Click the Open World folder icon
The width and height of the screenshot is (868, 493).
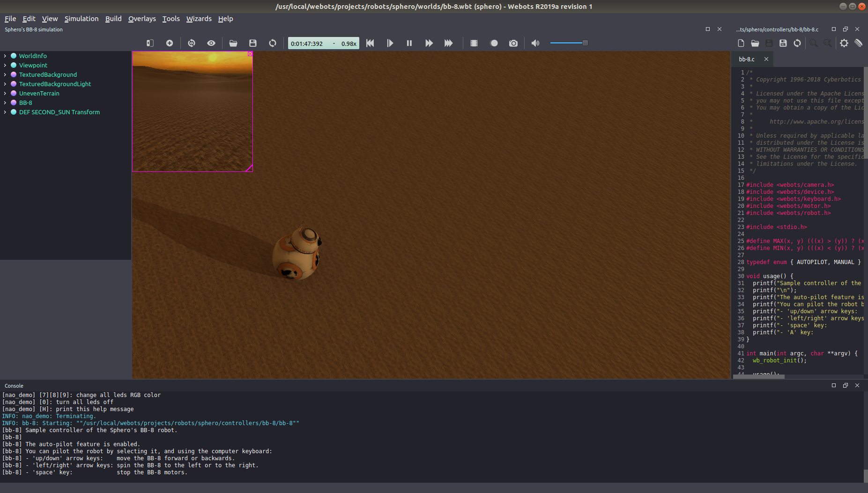[233, 43]
